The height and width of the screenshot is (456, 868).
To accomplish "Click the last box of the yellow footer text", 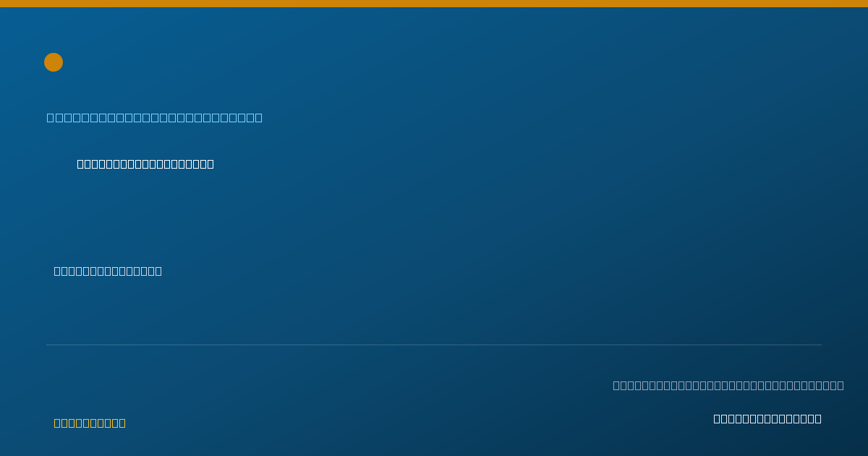I will (122, 423).
